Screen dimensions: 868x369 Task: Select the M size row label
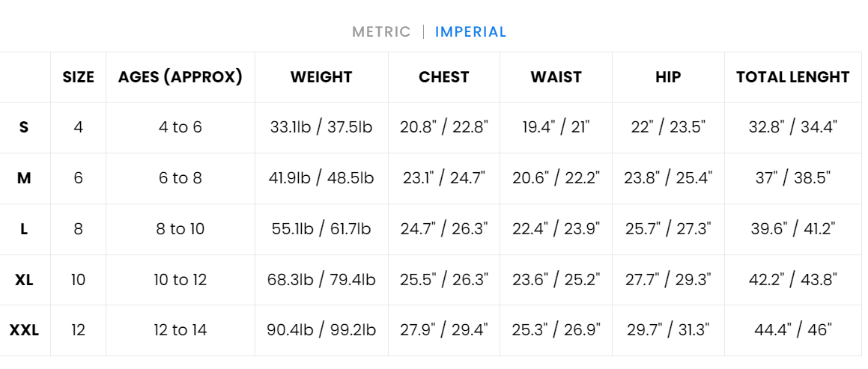(x=24, y=178)
